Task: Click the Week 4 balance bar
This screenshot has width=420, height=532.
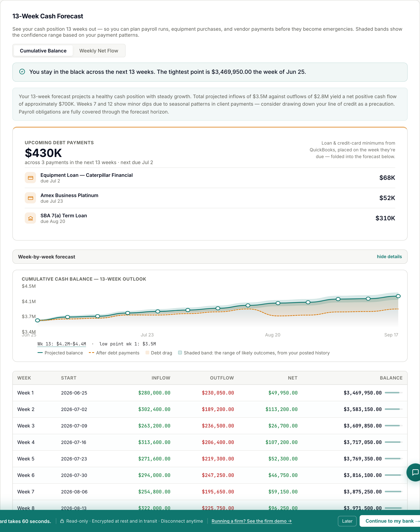Action: (393, 442)
